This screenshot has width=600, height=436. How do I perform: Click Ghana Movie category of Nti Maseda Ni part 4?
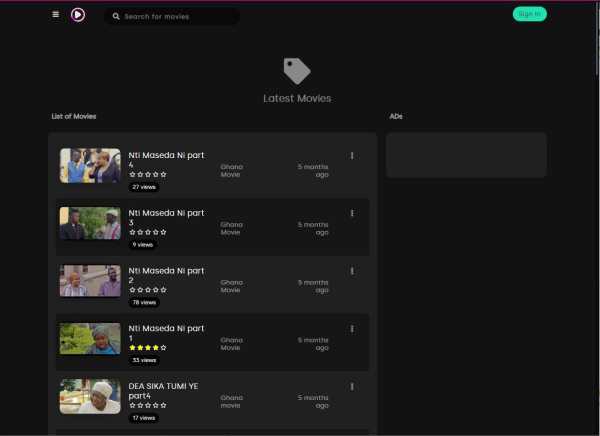[232, 171]
